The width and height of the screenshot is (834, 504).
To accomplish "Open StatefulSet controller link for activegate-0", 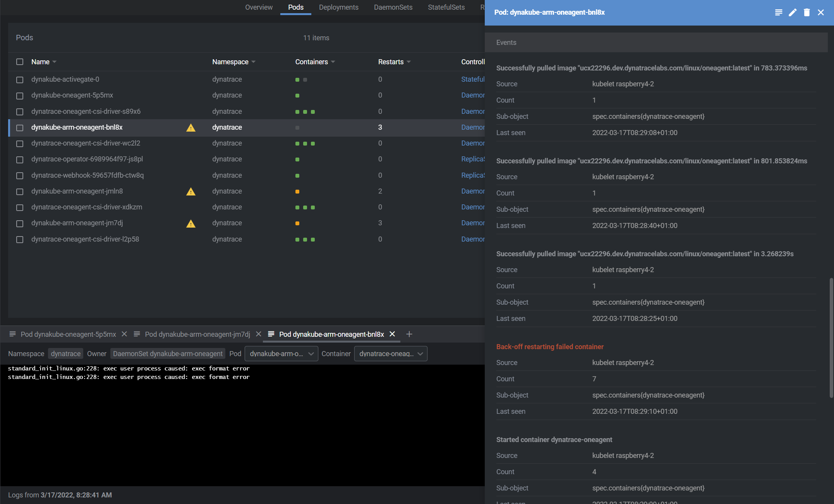I will (x=473, y=79).
